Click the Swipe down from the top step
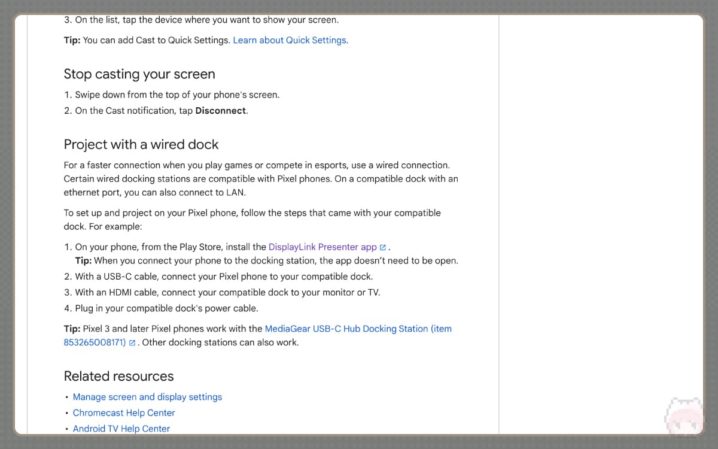 (177, 95)
